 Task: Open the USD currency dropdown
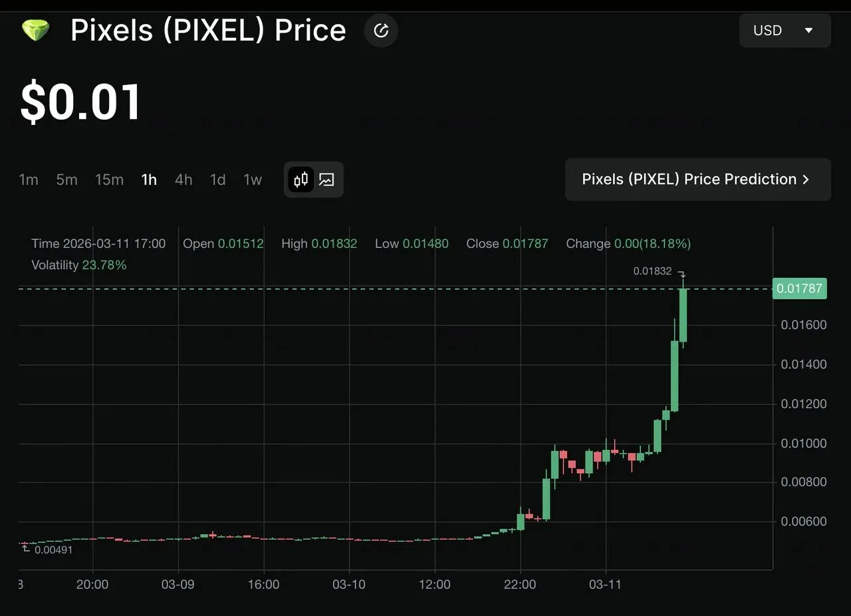pyautogui.click(x=785, y=30)
